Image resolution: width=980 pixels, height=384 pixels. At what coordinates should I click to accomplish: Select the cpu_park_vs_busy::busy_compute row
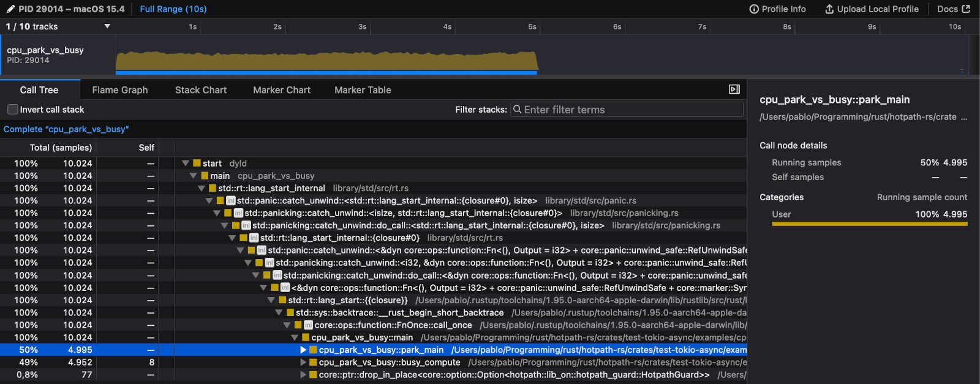coord(373,363)
